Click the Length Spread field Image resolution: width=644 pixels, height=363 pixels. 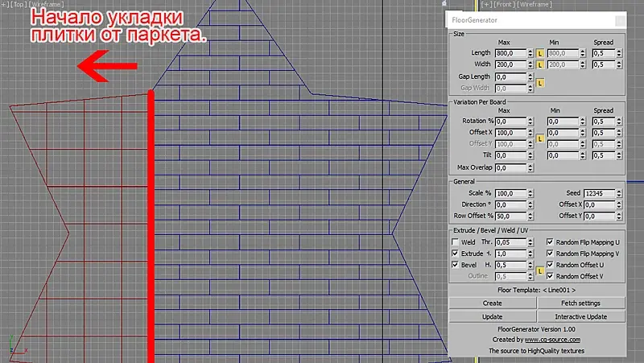604,53
